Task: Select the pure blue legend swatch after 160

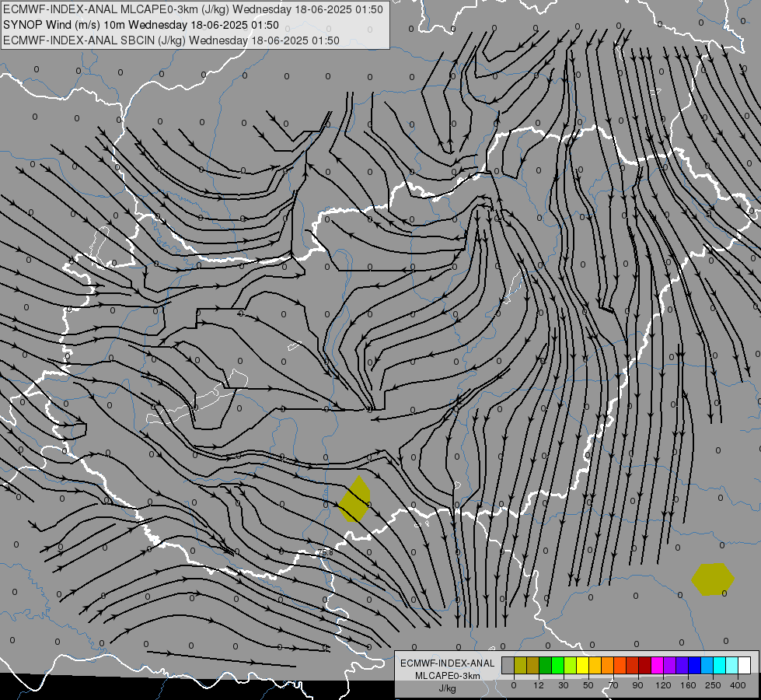Action: [x=694, y=666]
